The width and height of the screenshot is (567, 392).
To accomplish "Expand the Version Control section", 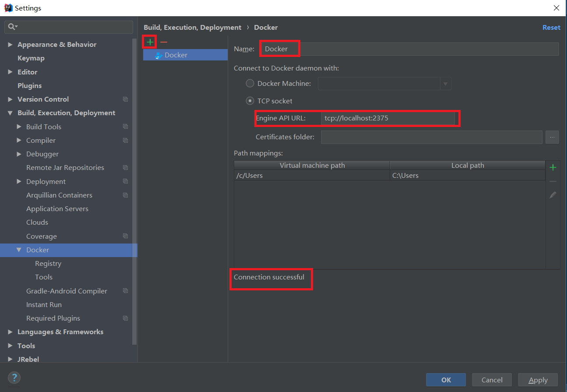I will click(10, 99).
